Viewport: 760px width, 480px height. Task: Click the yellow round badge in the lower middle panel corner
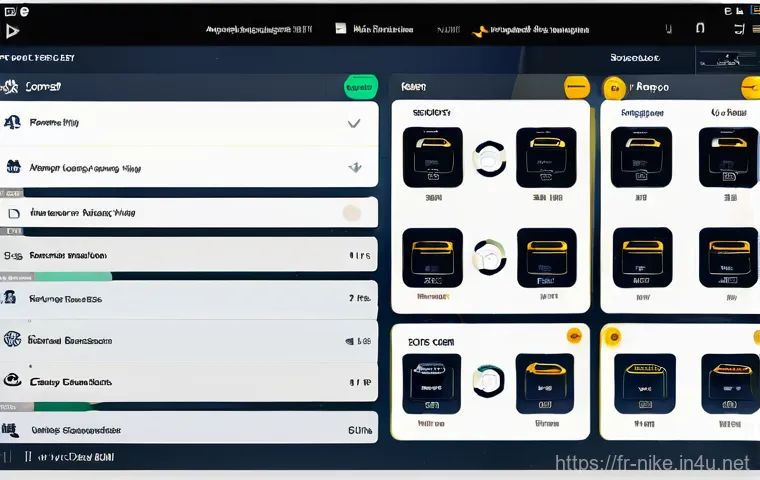click(x=574, y=335)
